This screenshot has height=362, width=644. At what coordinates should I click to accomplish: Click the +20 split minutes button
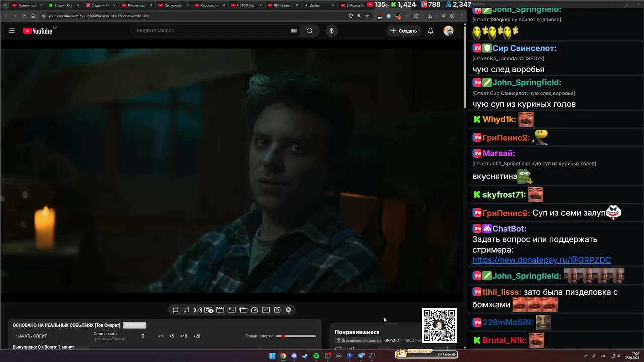click(x=197, y=336)
